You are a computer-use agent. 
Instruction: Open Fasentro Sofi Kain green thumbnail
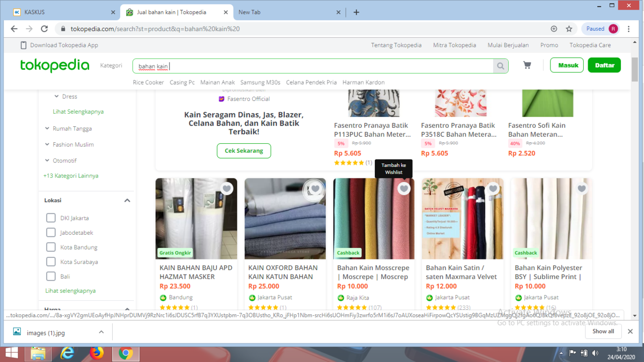tap(547, 103)
